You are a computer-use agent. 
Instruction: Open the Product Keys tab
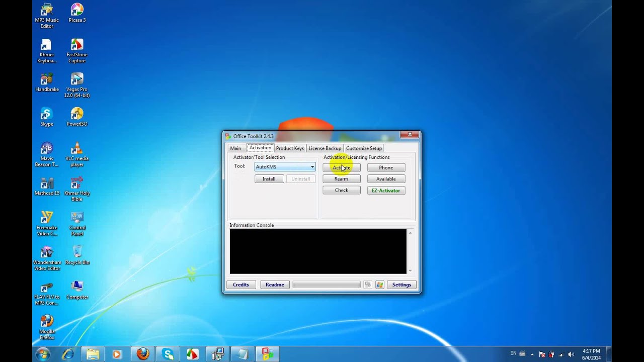click(290, 148)
